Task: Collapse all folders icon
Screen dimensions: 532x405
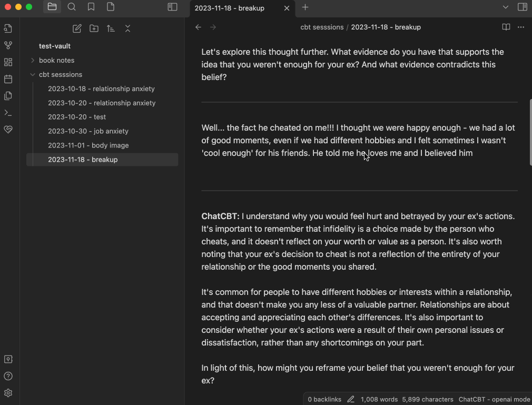Action: click(x=127, y=28)
